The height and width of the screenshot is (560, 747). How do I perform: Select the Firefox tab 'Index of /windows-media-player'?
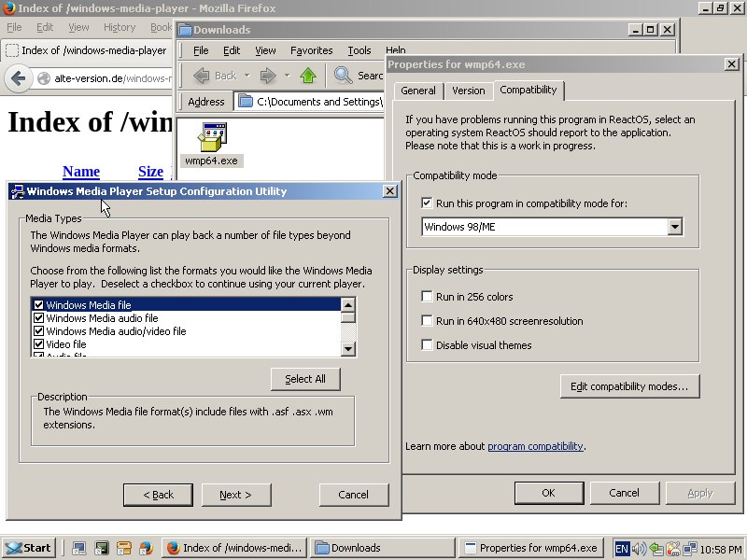point(87,50)
